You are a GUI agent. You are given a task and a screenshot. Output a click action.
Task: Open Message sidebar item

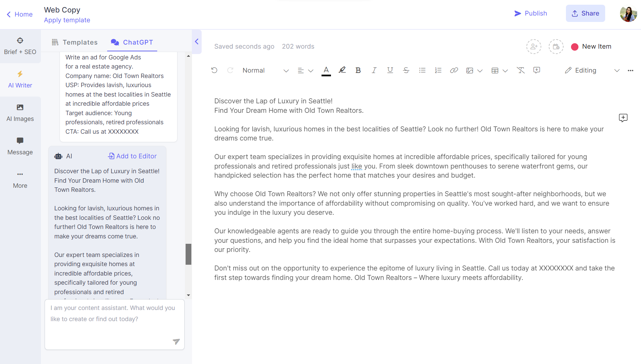(x=20, y=147)
